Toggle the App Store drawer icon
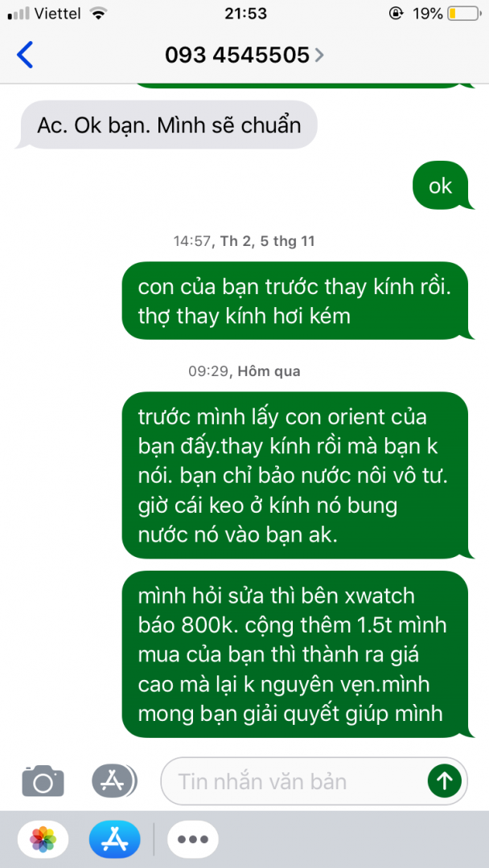The image size is (489, 868). (114, 780)
